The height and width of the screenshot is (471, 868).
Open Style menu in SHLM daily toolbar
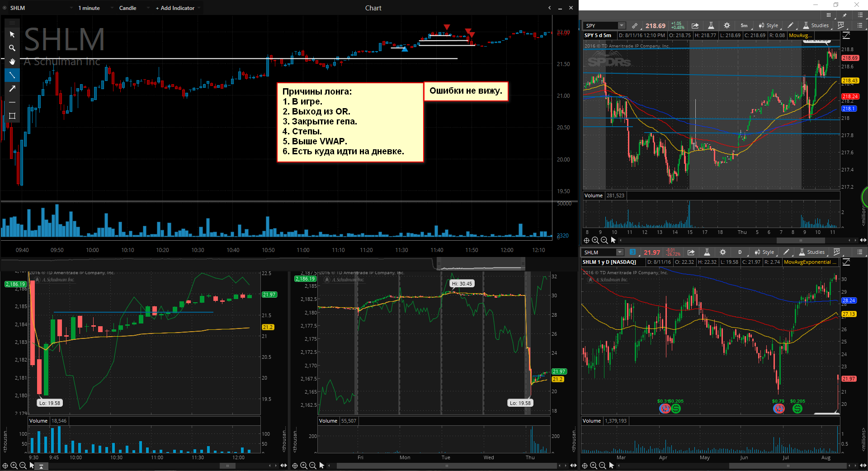pos(764,252)
